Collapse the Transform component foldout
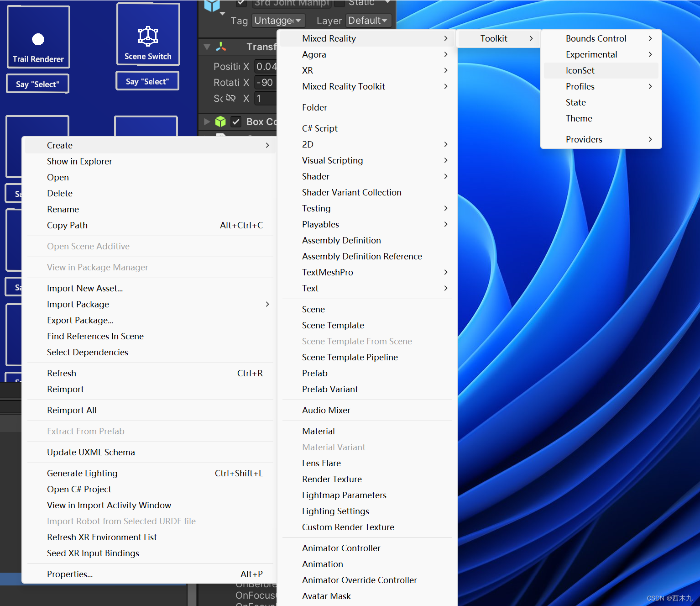The height and width of the screenshot is (606, 700). click(207, 47)
